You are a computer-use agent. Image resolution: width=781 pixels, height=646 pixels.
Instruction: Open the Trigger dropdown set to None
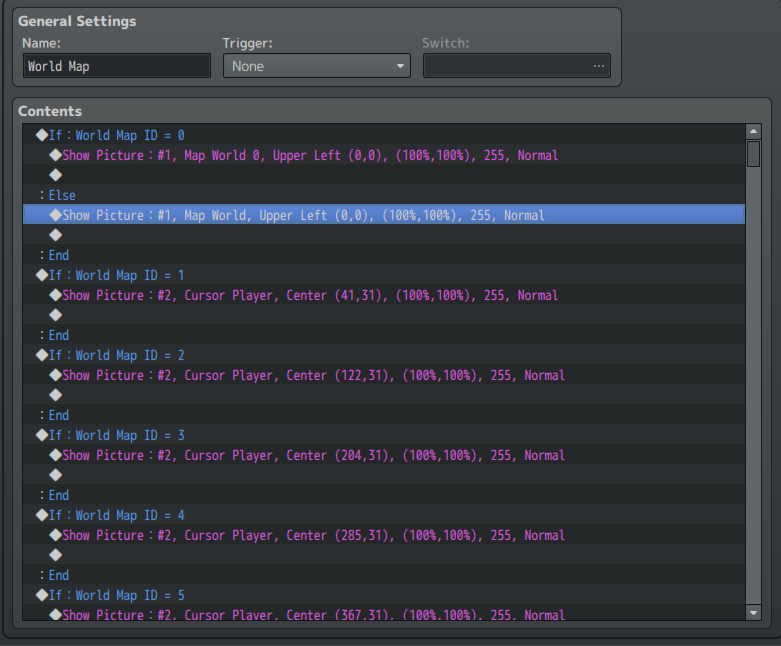point(316,66)
